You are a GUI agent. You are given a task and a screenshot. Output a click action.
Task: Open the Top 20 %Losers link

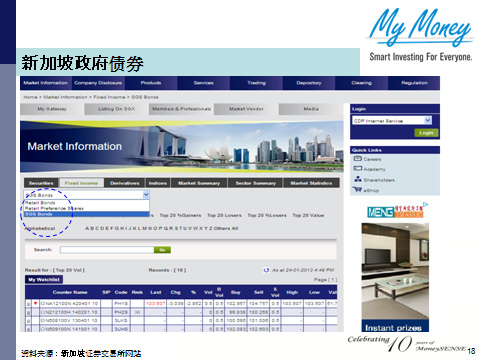point(267,215)
